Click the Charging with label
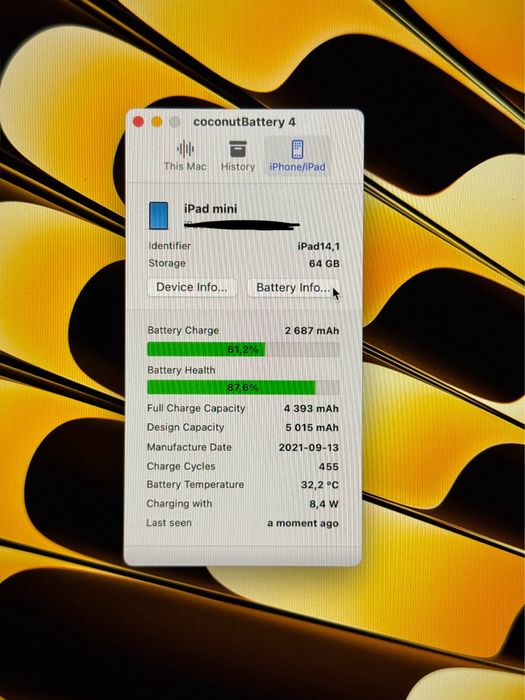The width and height of the screenshot is (525, 700). pyautogui.click(x=179, y=504)
